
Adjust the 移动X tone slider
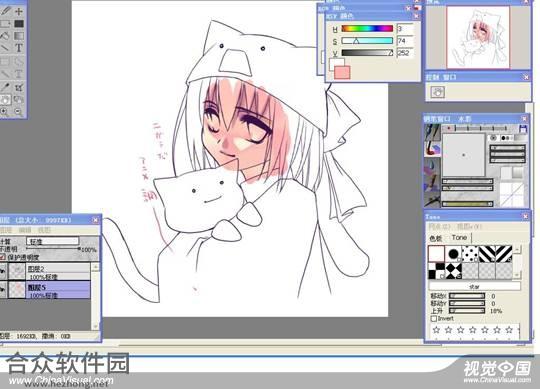[x=467, y=296]
